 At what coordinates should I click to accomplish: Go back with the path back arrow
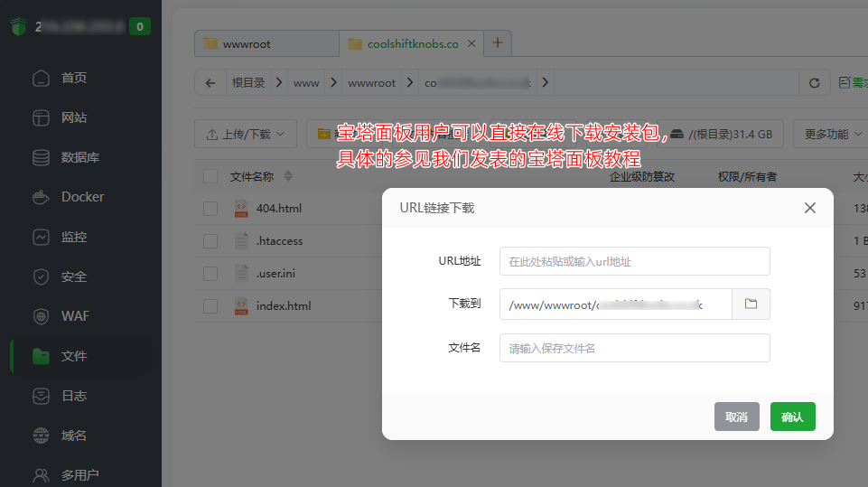[x=210, y=83]
